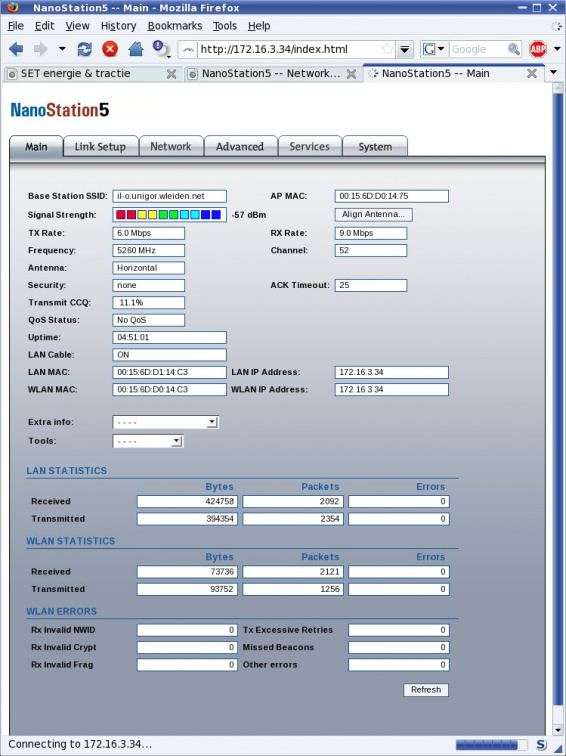Open the Network configuration tab
This screenshot has height=756, width=566.
171,147
